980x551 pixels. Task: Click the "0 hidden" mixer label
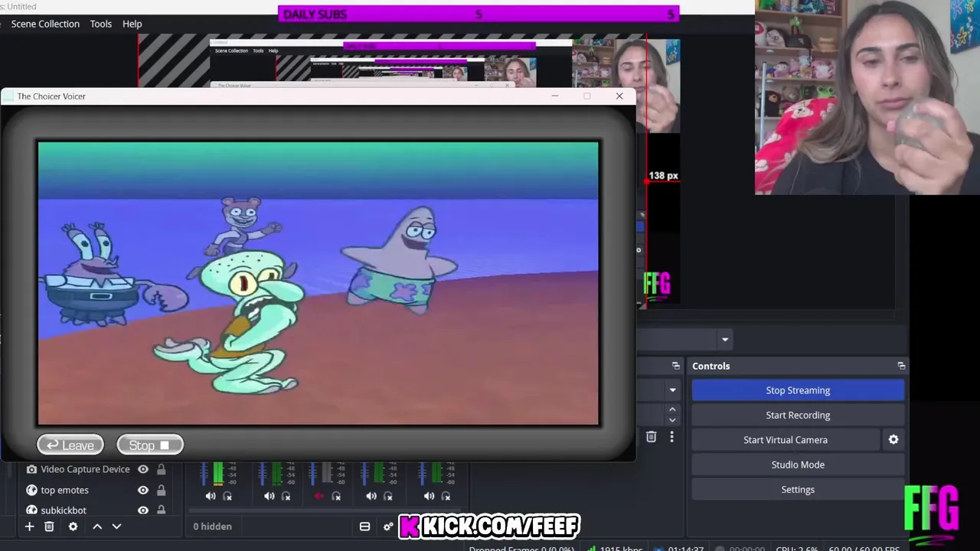coord(212,527)
